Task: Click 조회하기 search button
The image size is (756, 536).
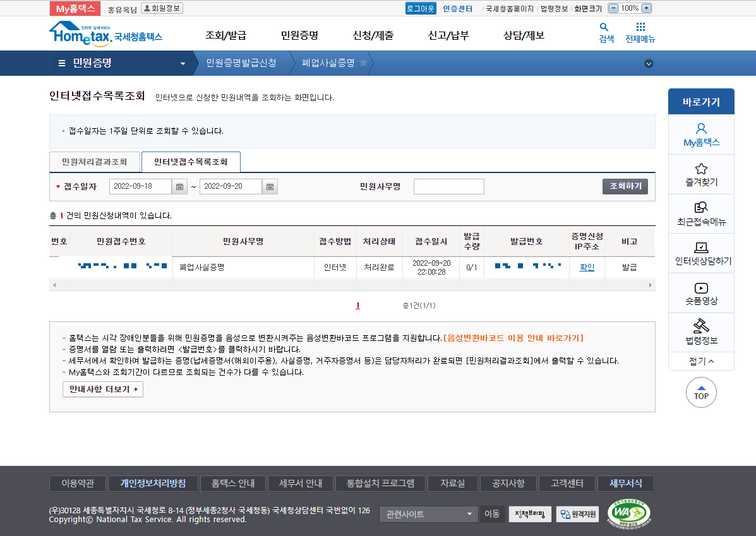Action: (x=625, y=186)
